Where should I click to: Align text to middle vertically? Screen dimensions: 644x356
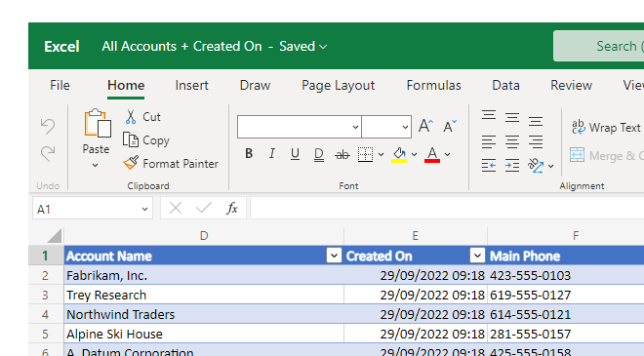[512, 118]
